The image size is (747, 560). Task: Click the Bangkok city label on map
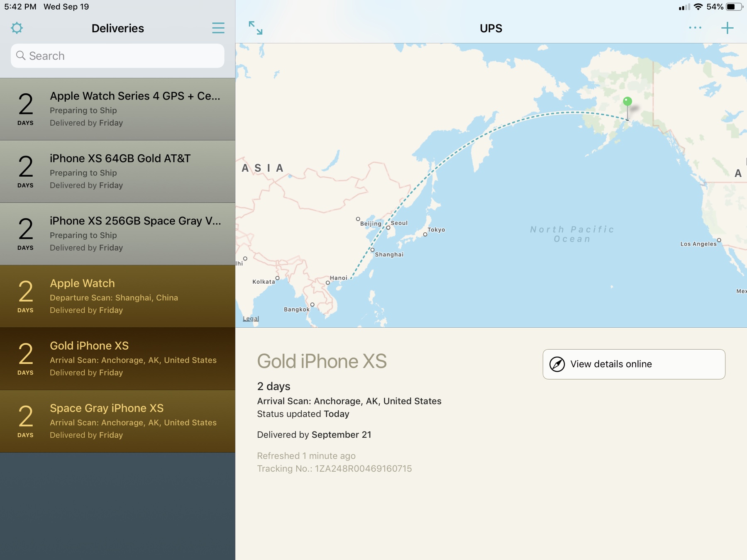tap(297, 309)
